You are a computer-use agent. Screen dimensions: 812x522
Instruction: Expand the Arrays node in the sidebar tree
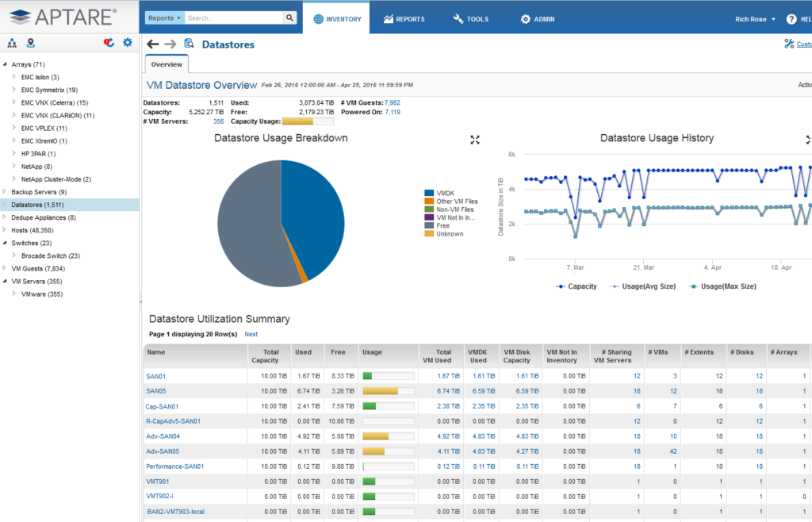(6, 63)
